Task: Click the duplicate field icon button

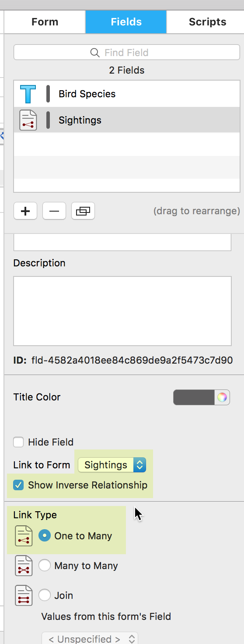Action: tap(83, 211)
